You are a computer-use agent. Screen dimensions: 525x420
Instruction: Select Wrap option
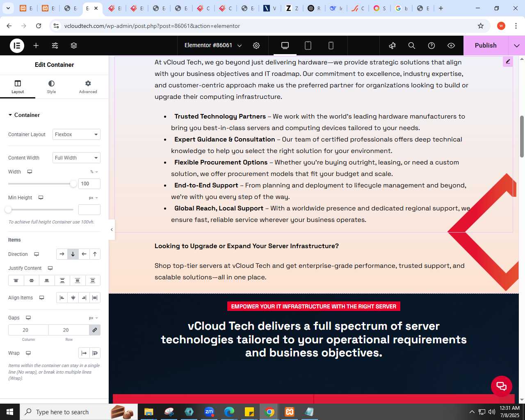coord(95,353)
